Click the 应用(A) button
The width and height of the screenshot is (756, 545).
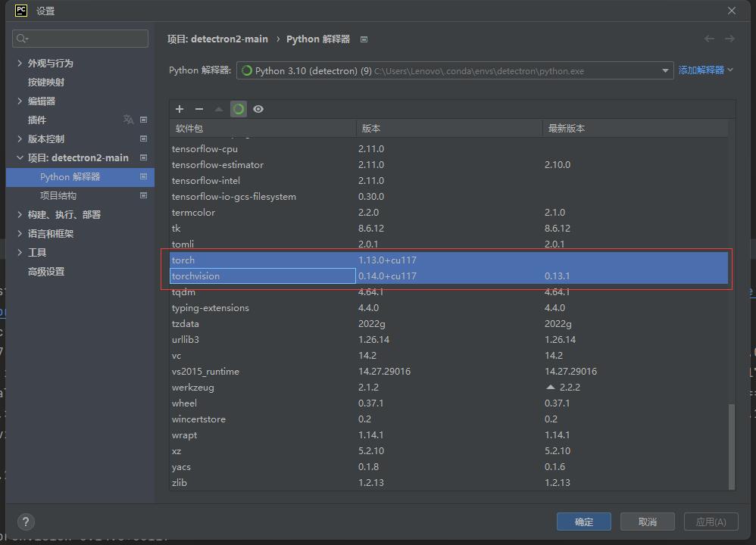711,522
